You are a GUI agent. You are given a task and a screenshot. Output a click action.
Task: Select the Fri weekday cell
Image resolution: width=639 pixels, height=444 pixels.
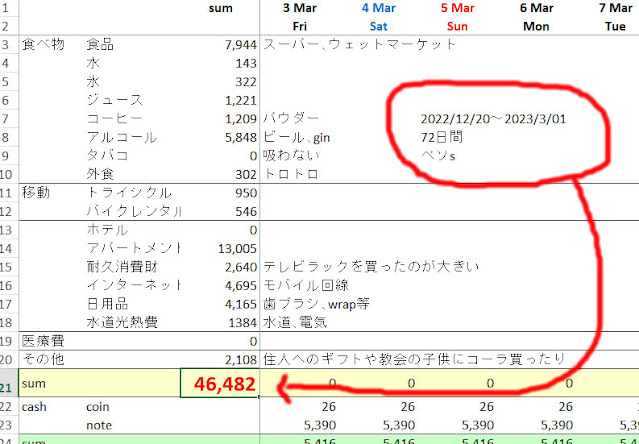point(300,26)
